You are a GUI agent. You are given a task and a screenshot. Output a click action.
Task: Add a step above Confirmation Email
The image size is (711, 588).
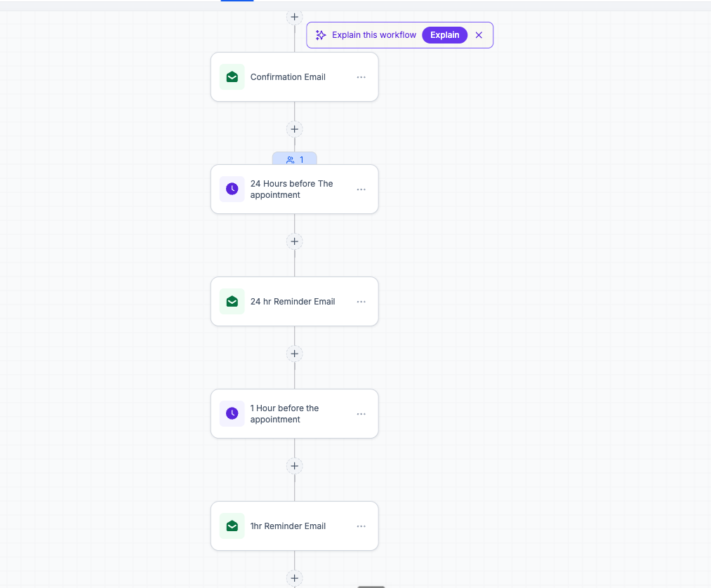click(x=294, y=17)
